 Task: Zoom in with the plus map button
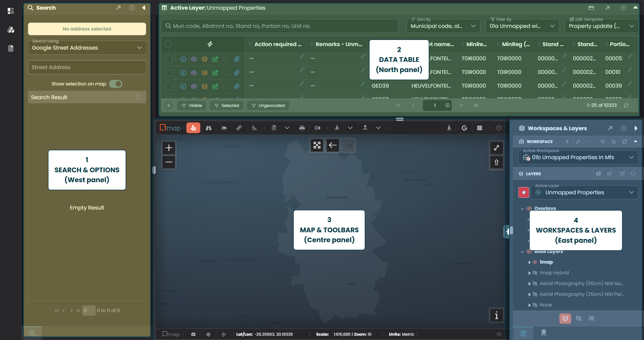[x=169, y=148]
